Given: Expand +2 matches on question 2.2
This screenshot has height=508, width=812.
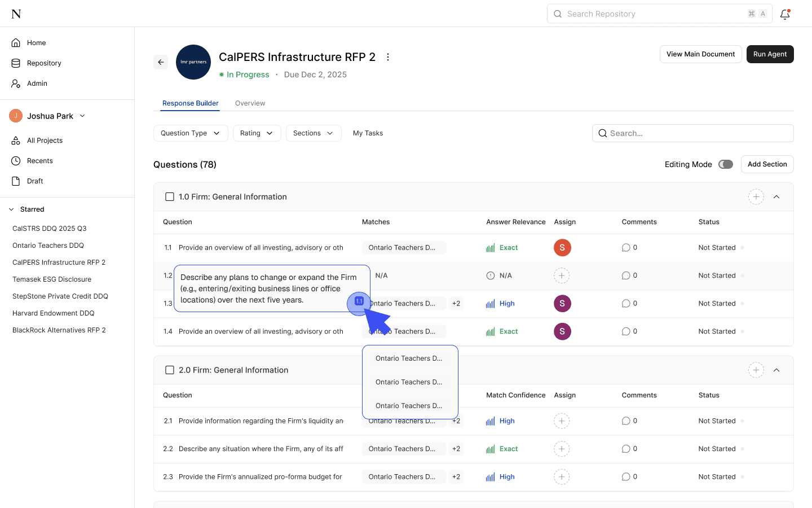Looking at the screenshot, I should [456, 449].
